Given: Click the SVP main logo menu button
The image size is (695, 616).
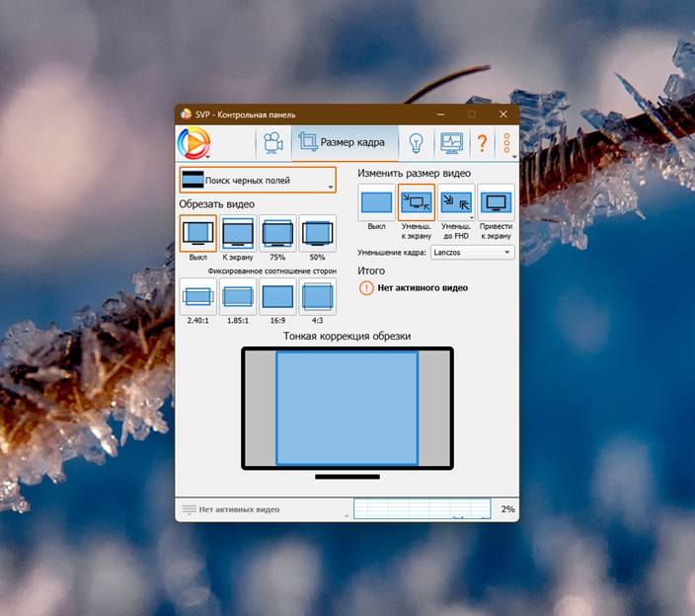Looking at the screenshot, I should pyautogui.click(x=193, y=143).
